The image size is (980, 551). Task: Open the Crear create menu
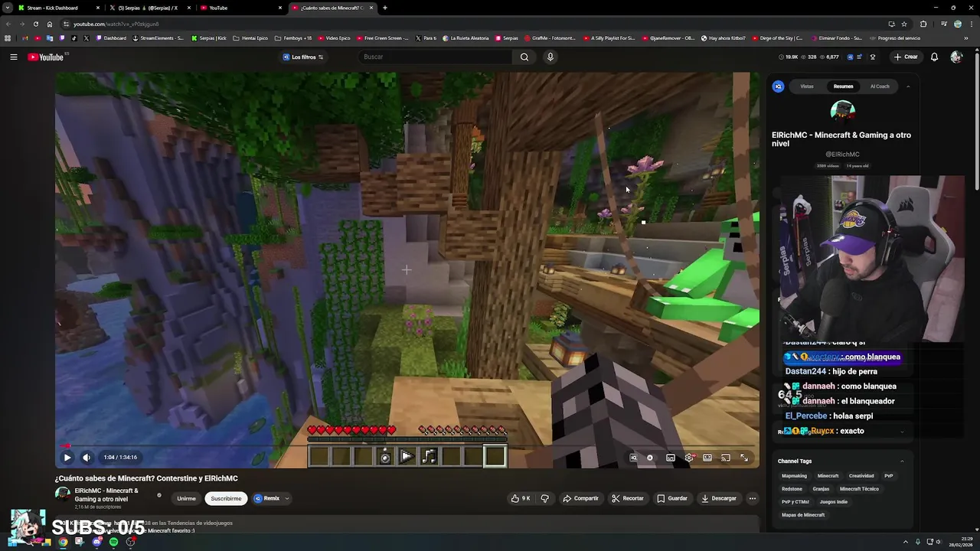[905, 57]
